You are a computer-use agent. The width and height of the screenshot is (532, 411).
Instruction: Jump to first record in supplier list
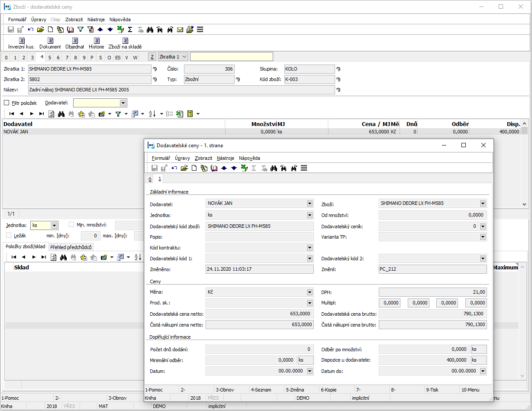click(12, 114)
